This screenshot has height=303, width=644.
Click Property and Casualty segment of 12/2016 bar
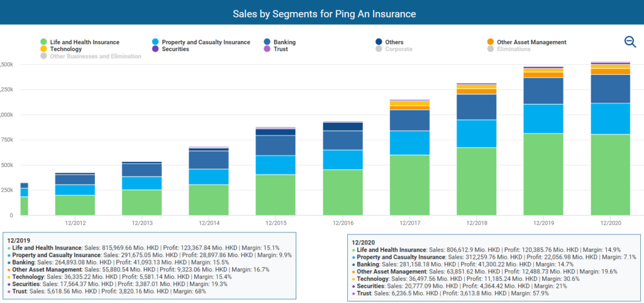pyautogui.click(x=343, y=160)
